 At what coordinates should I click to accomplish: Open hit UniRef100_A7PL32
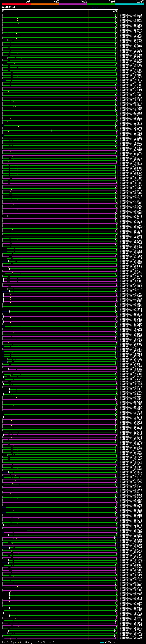point(131,50)
